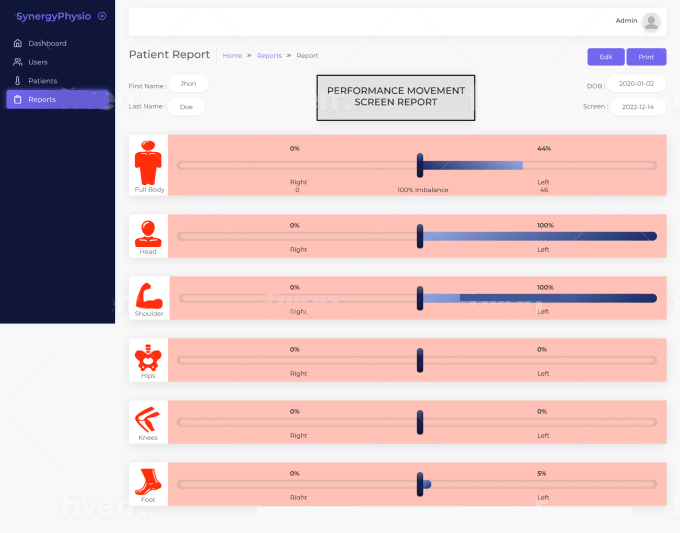
Task: Click the Foot icon
Action: pyautogui.click(x=148, y=481)
